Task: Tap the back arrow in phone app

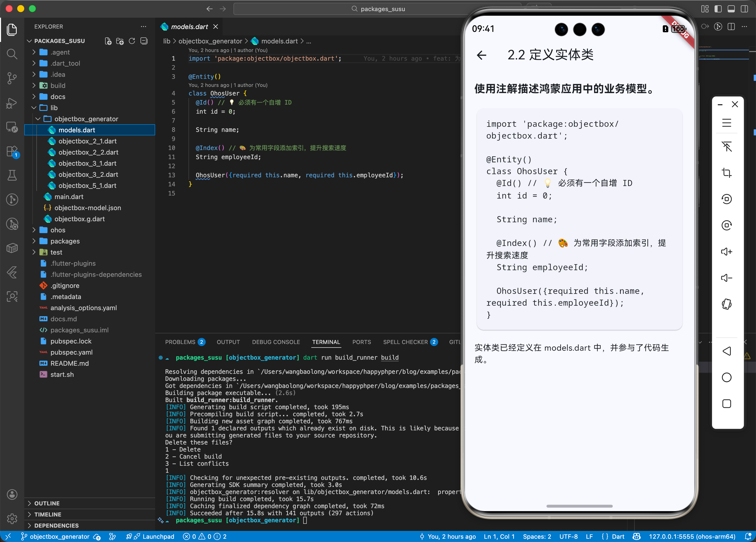Action: [482, 55]
